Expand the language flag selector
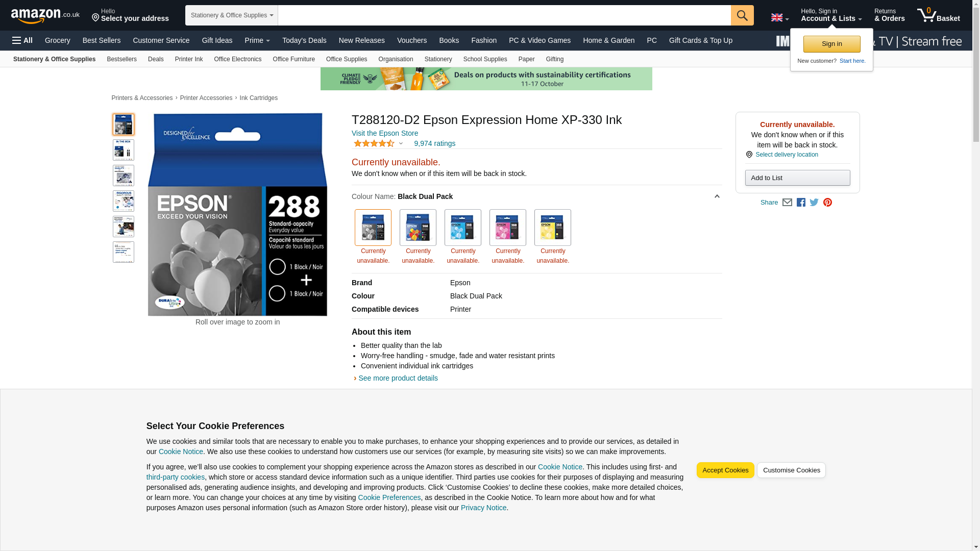 (x=779, y=18)
